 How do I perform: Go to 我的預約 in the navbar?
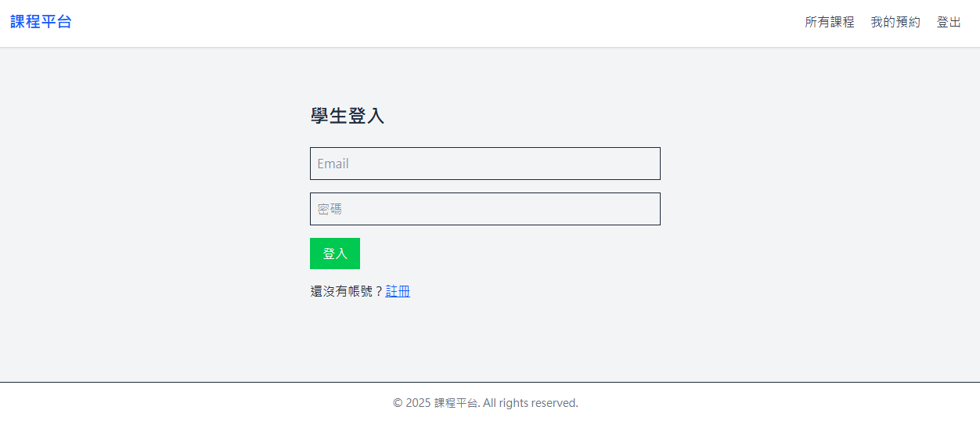(x=895, y=22)
